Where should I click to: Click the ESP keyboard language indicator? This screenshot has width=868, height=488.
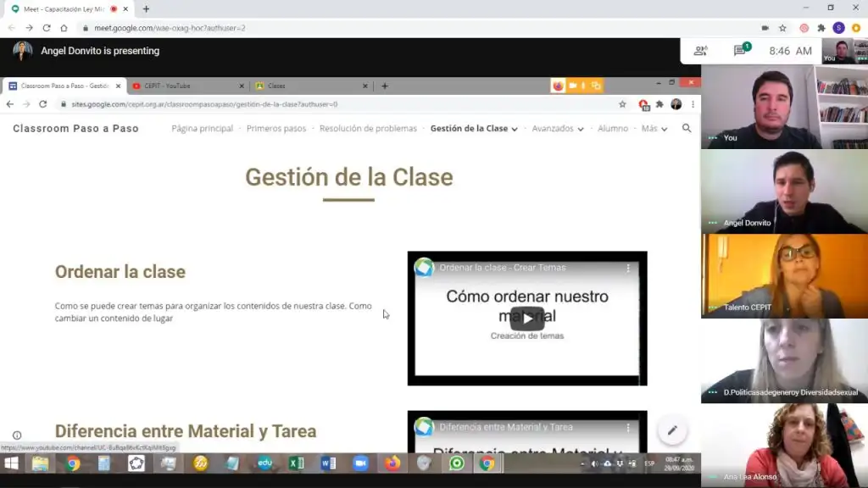click(649, 463)
